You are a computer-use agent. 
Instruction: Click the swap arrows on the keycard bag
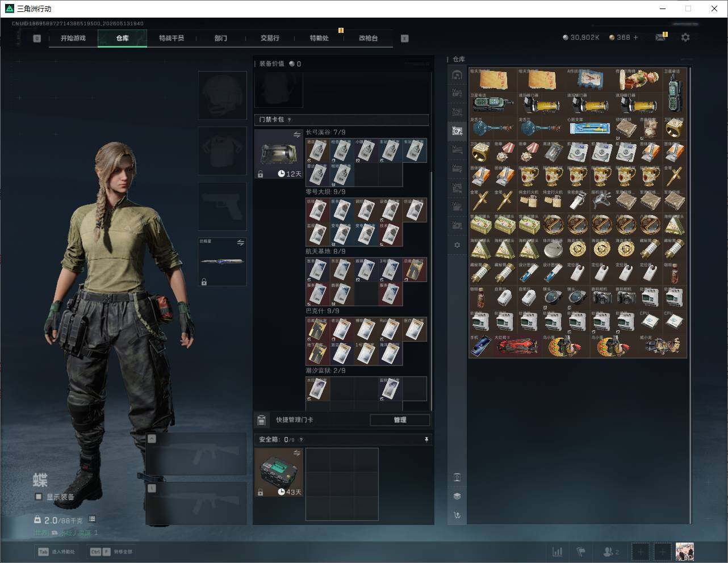coord(297,135)
